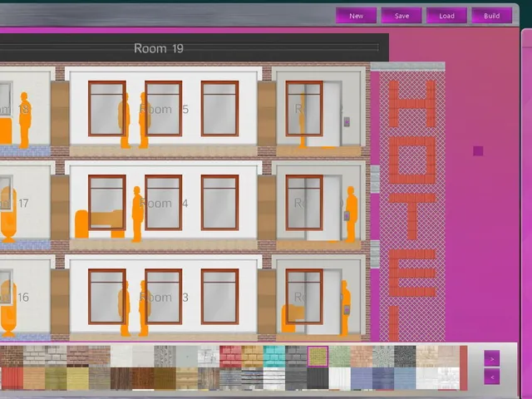
Task: Click the letter T on the HOTEL sign
Action: (412, 216)
